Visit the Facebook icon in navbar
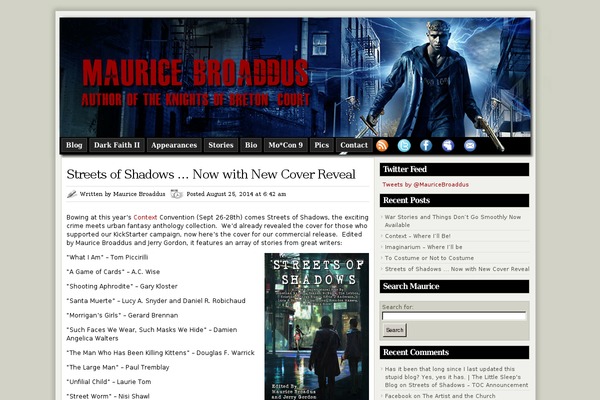Screen dimensions: 600x400 click(x=426, y=145)
